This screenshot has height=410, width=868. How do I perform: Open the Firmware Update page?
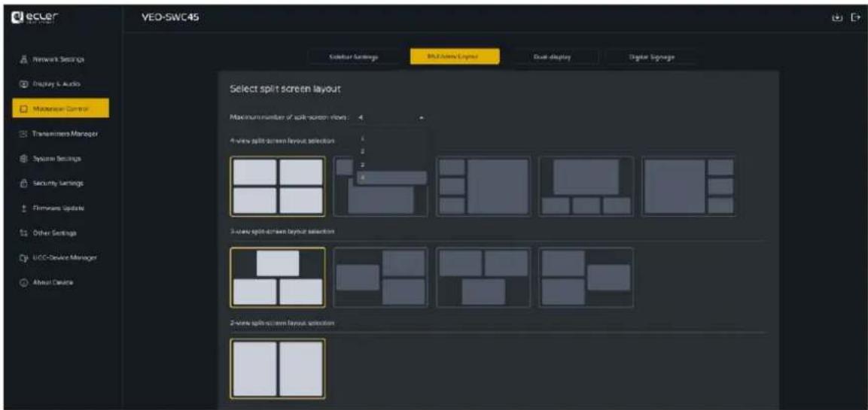60,208
